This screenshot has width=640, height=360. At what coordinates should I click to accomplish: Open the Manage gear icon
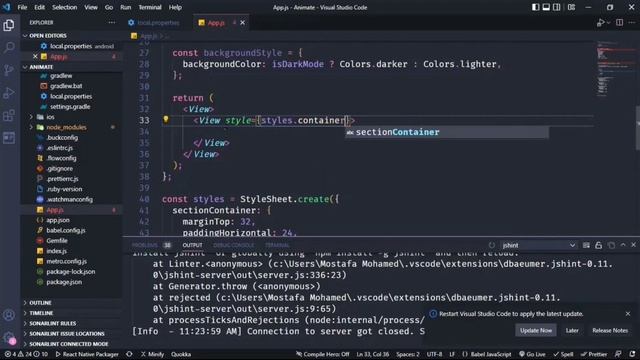tap(9, 338)
